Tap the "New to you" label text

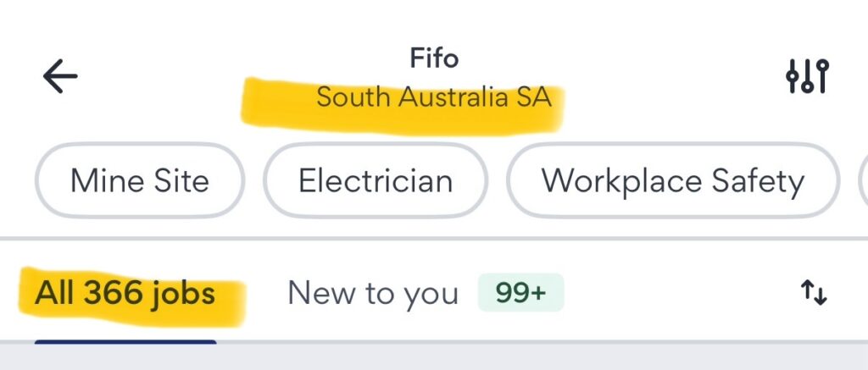[x=373, y=294]
